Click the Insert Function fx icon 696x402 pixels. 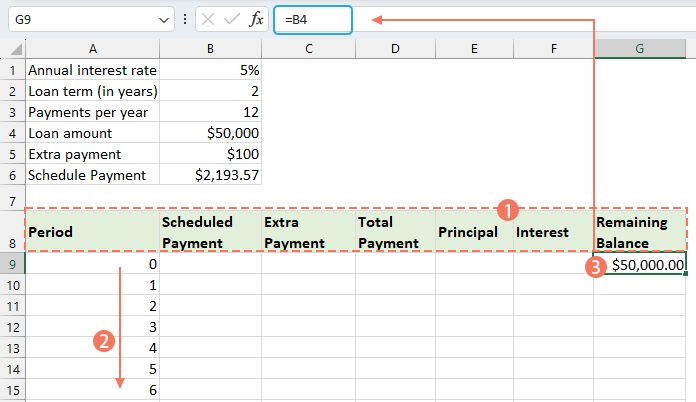(256, 19)
